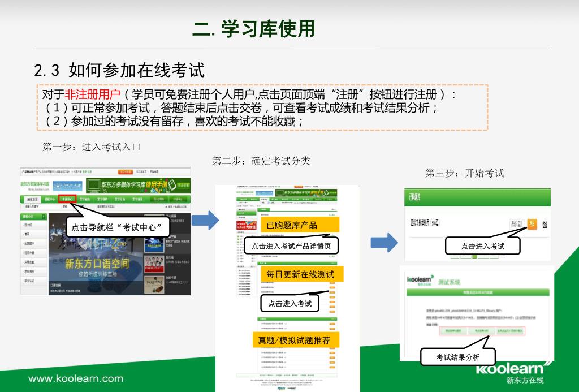The width and height of the screenshot is (579, 392).
Task: Click the www.koolearn.com address in the footer
Action: click(76, 378)
